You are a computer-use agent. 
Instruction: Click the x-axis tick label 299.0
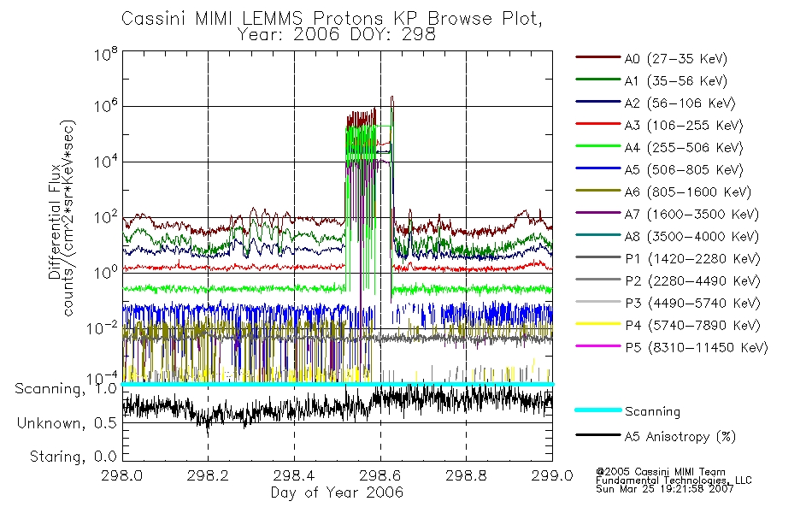(552, 475)
